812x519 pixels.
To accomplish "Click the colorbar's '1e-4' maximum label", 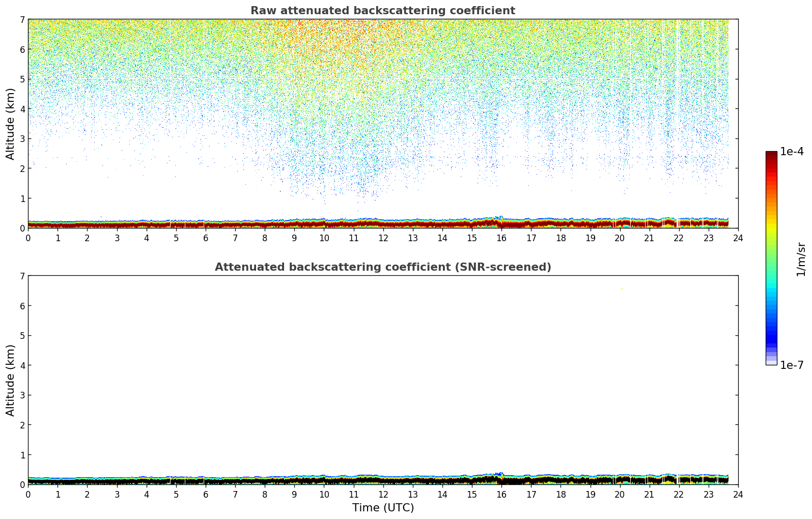I will [792, 152].
